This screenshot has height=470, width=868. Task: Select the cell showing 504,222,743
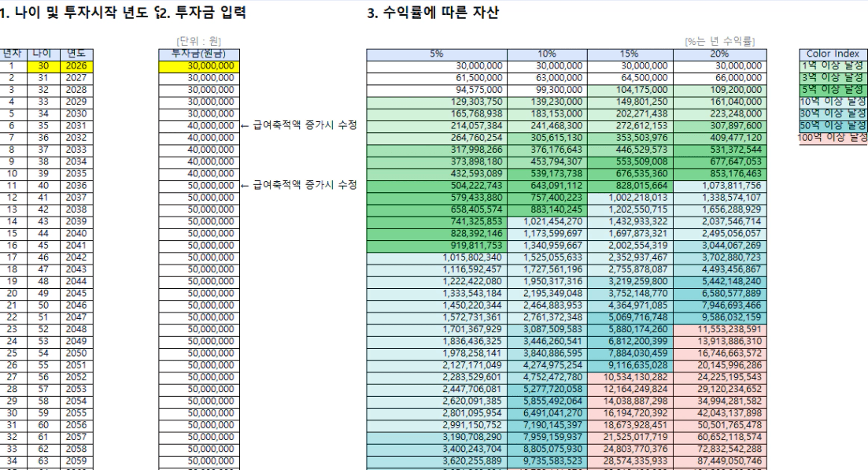[x=437, y=186]
